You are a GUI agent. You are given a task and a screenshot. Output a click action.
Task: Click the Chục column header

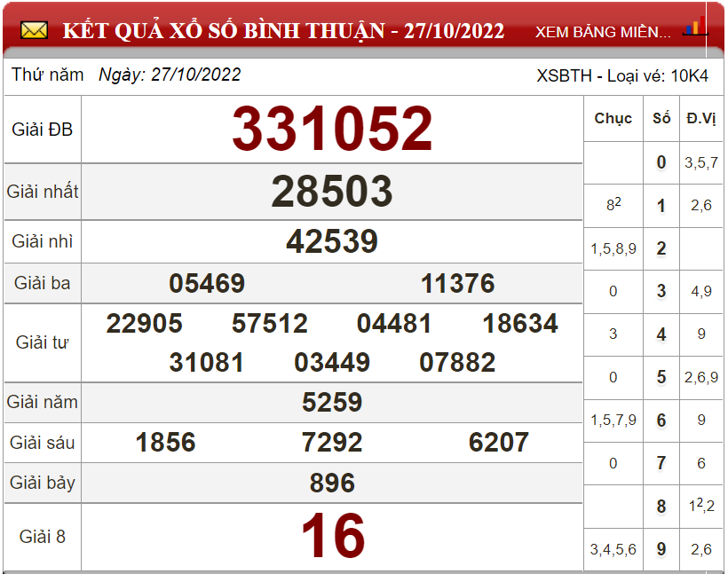tap(613, 118)
